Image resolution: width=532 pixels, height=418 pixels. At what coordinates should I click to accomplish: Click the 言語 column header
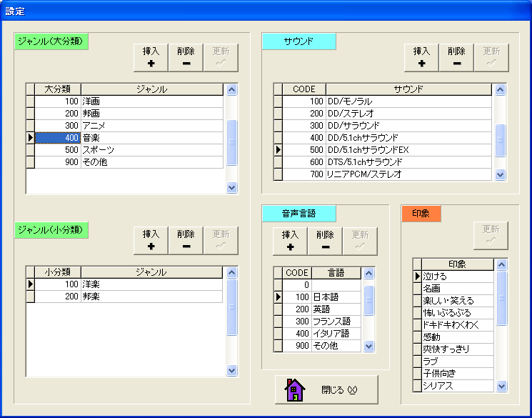[336, 273]
